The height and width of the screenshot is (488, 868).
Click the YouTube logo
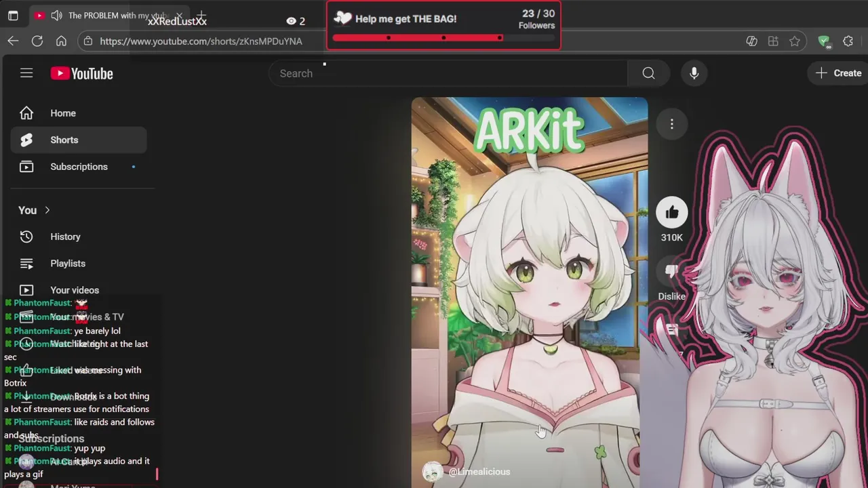point(81,73)
